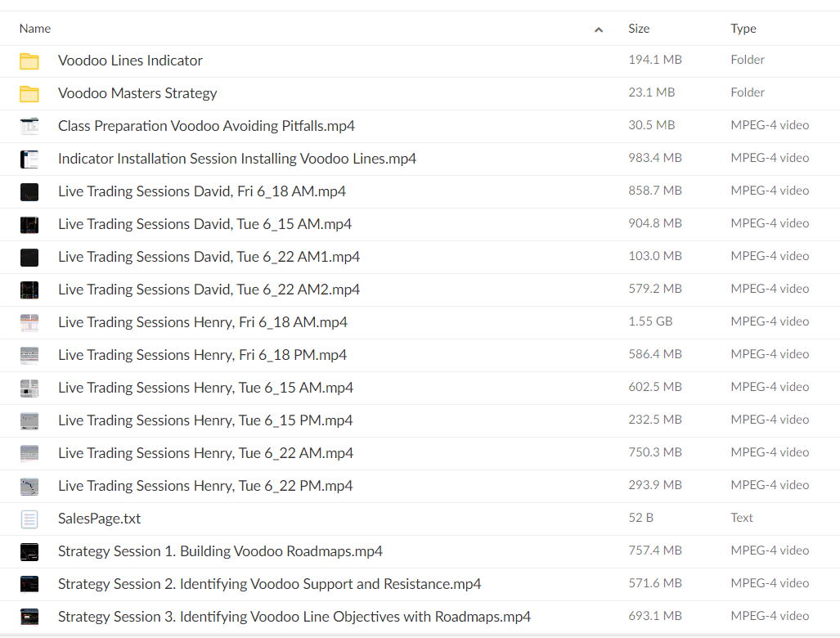Select Indicator Installation Session Installing Voodoo Lines.mp4

coord(237,159)
